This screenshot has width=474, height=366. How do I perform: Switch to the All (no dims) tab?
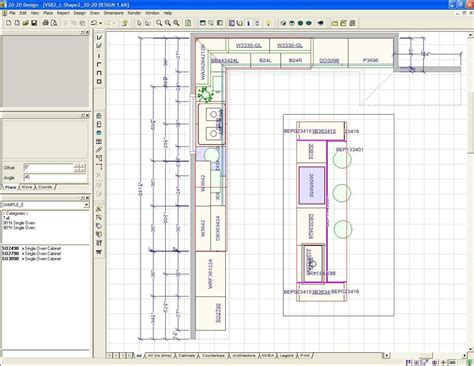tap(161, 356)
